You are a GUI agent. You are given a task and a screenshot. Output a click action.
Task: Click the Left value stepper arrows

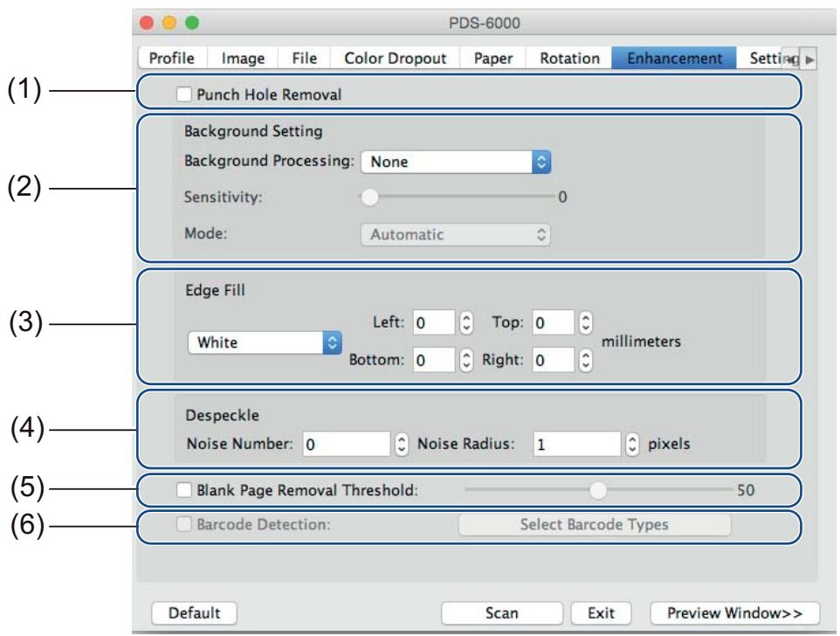(466, 322)
